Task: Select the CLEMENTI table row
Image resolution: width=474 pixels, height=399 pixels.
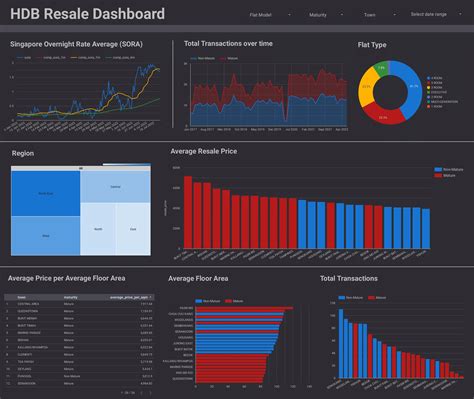Action: [79, 354]
